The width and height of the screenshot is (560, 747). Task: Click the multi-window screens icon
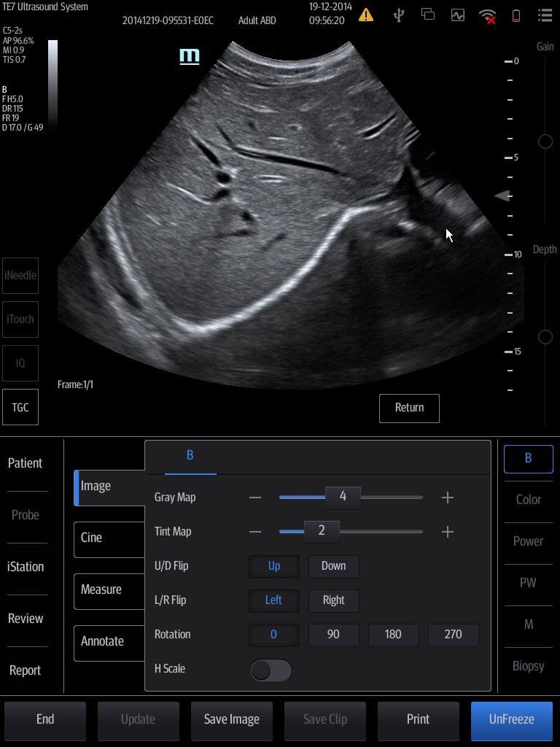pyautogui.click(x=428, y=15)
